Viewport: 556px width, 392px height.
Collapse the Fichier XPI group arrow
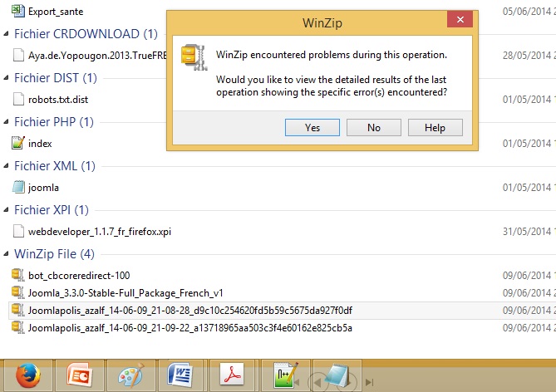pos(6,210)
